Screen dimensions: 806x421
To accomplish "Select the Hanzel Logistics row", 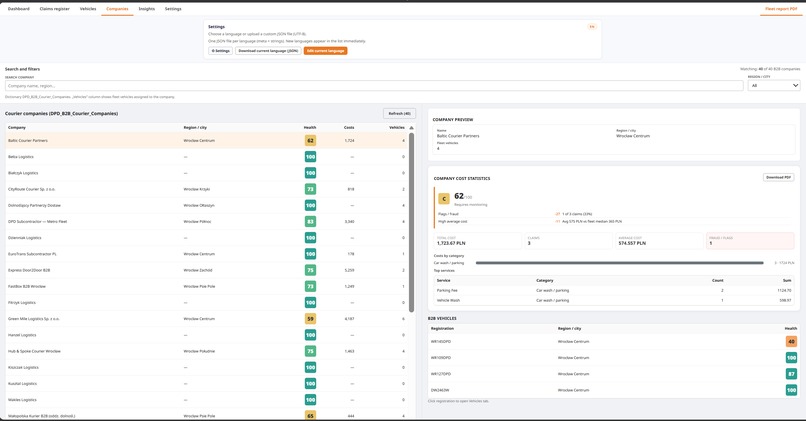I will tap(207, 335).
